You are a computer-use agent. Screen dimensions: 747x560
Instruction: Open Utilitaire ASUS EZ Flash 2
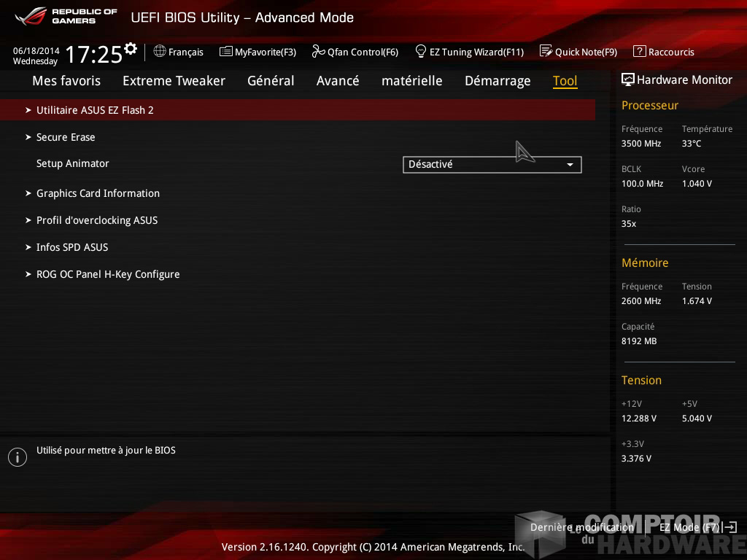click(x=298, y=110)
